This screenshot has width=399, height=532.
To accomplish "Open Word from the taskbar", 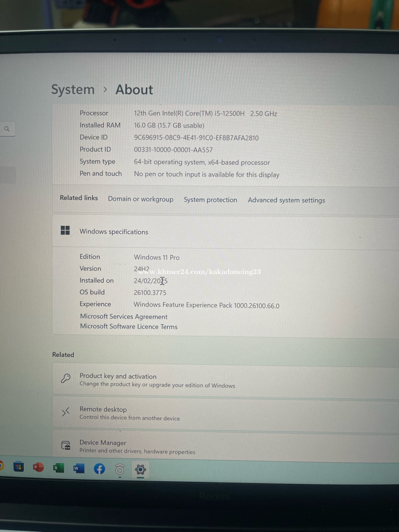I will click(x=79, y=468).
